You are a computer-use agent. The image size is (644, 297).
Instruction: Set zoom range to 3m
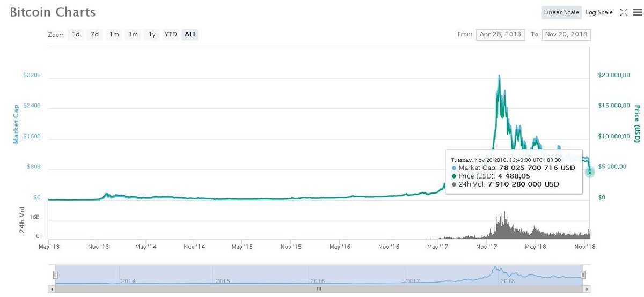pyautogui.click(x=133, y=34)
